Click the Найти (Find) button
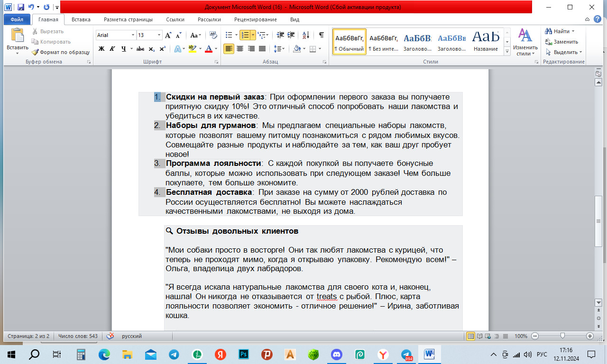607x364 pixels. point(561,31)
